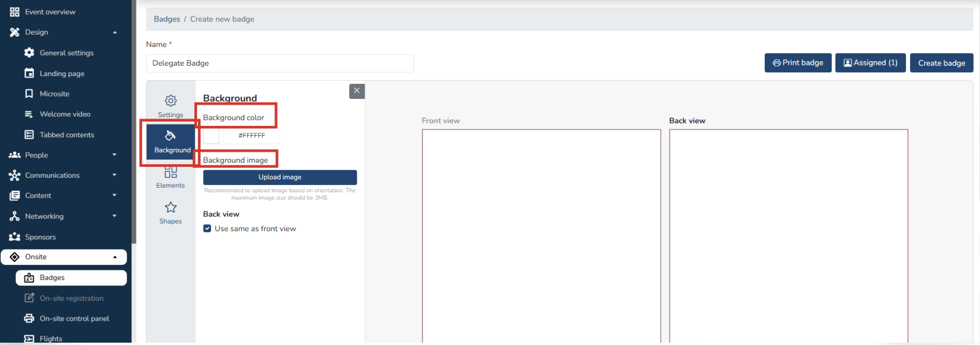Click the General settings gear icon
The image size is (980, 345).
[x=29, y=53]
